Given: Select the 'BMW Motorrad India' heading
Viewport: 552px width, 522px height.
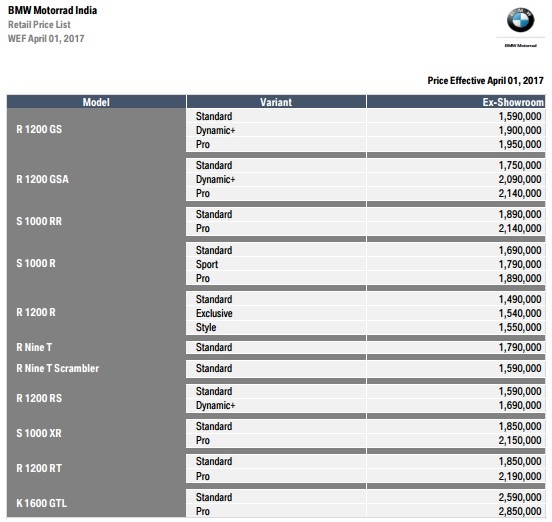Looking at the screenshot, I should click(x=52, y=10).
